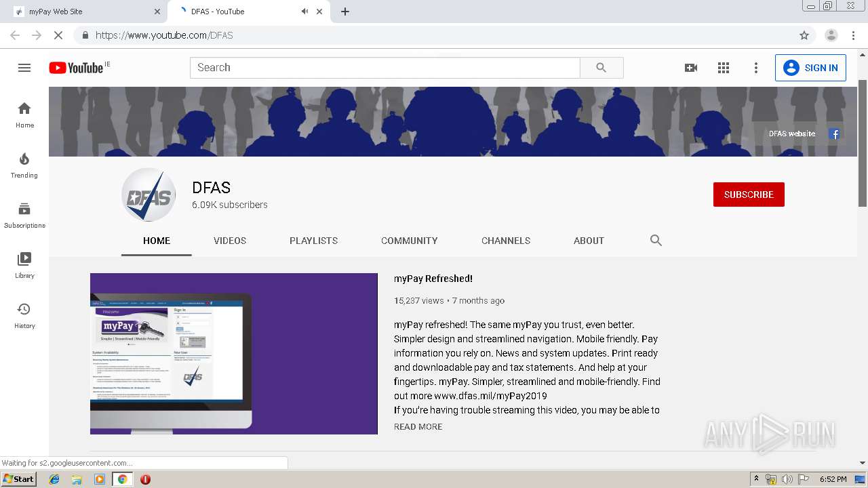Go to the YouTube logo homepage

click(x=76, y=68)
